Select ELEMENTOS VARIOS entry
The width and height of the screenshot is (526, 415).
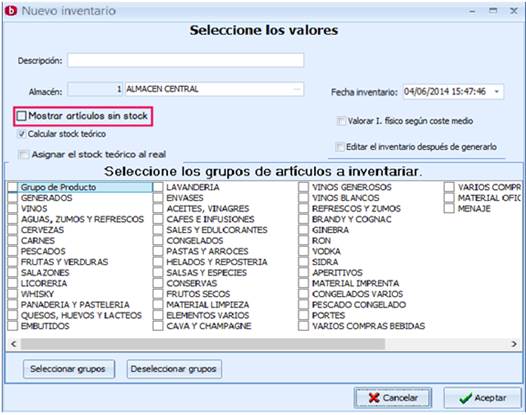click(208, 315)
